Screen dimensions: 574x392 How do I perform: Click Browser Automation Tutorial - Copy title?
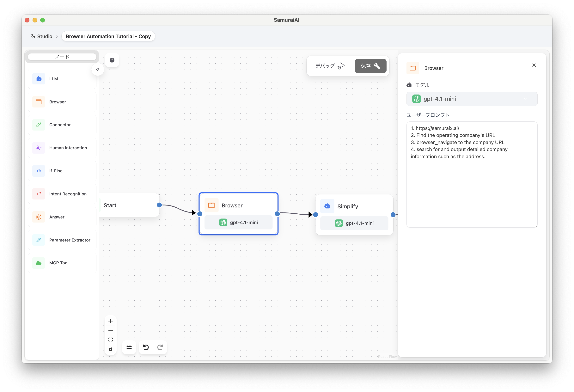pyautogui.click(x=108, y=36)
